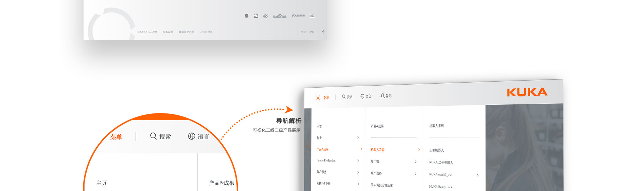Click the Baidu logo in the footer

click(279, 16)
